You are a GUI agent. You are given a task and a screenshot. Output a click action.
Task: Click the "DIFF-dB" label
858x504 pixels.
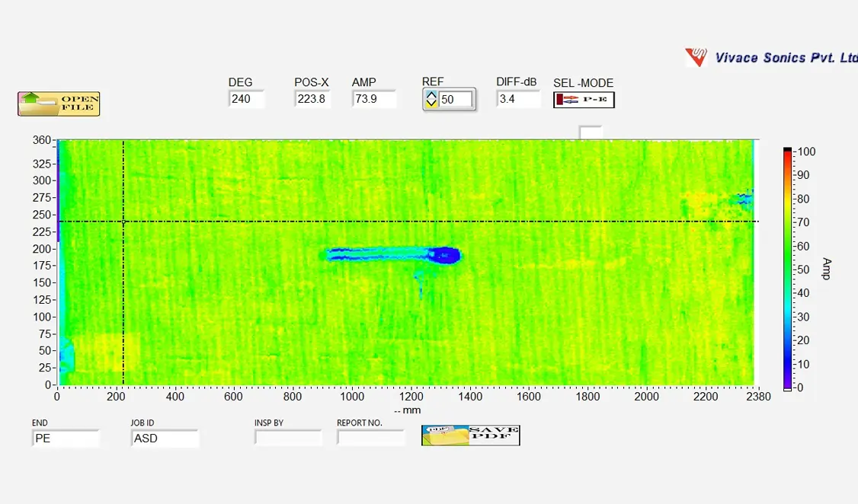[x=517, y=82]
